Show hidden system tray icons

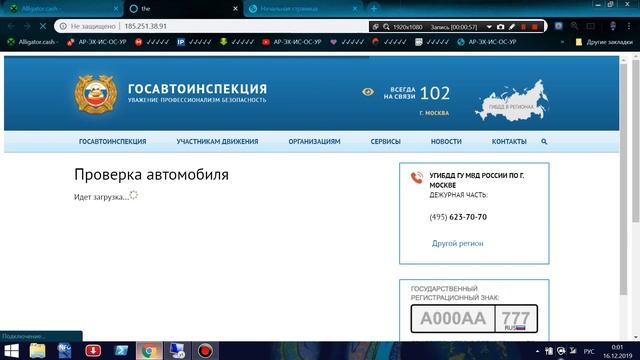537,351
